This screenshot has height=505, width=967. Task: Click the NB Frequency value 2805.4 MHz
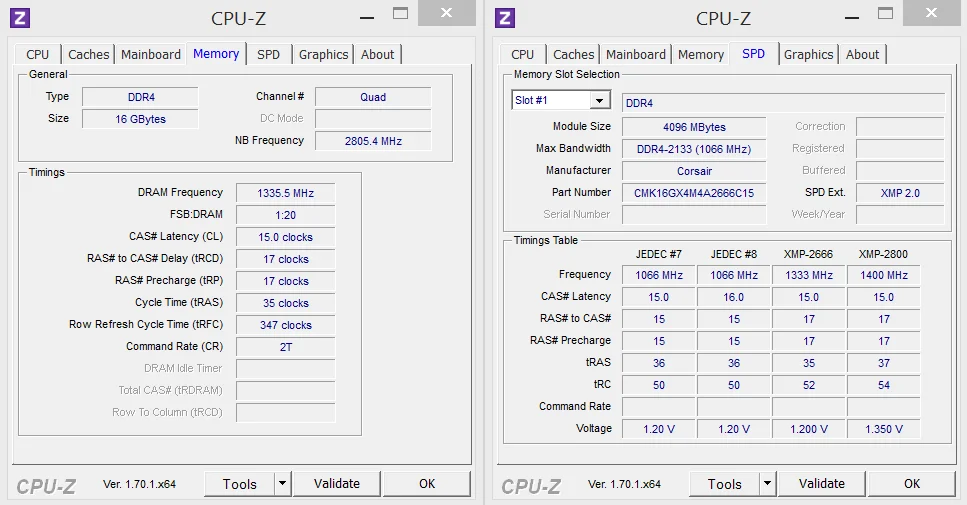(x=373, y=141)
